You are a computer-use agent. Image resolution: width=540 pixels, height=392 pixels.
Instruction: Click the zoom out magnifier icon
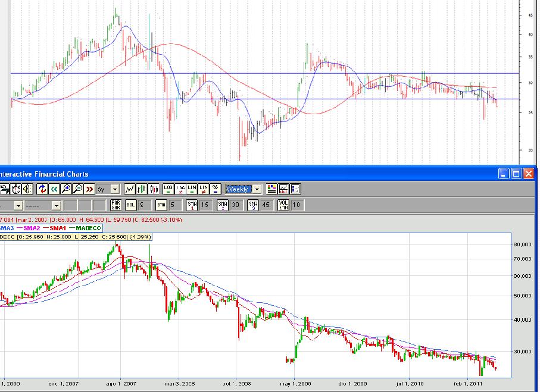(x=77, y=189)
